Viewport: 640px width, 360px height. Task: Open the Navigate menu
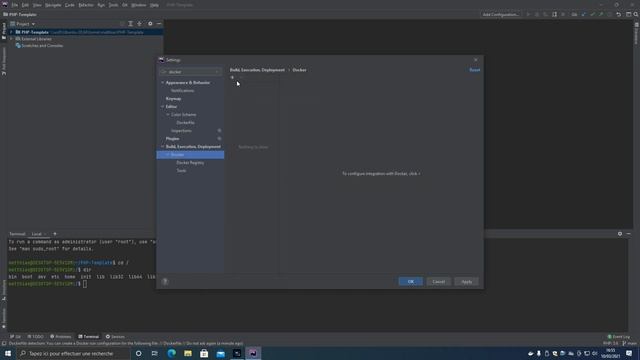coord(53,5)
